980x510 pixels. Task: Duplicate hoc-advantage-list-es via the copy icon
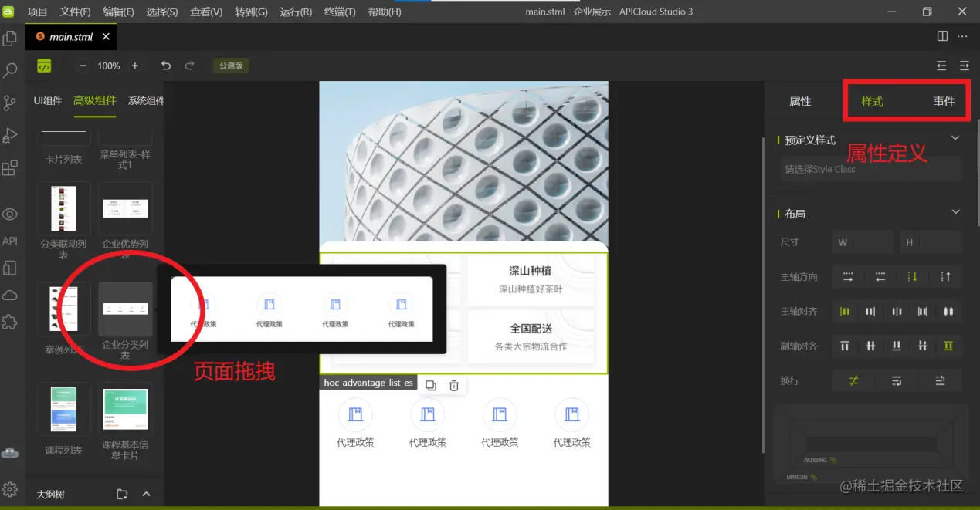(x=431, y=383)
